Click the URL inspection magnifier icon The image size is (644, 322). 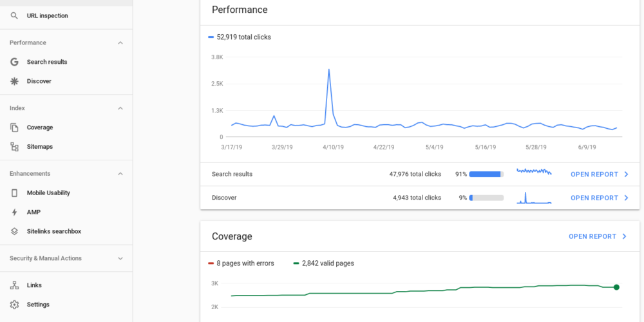coord(14,15)
